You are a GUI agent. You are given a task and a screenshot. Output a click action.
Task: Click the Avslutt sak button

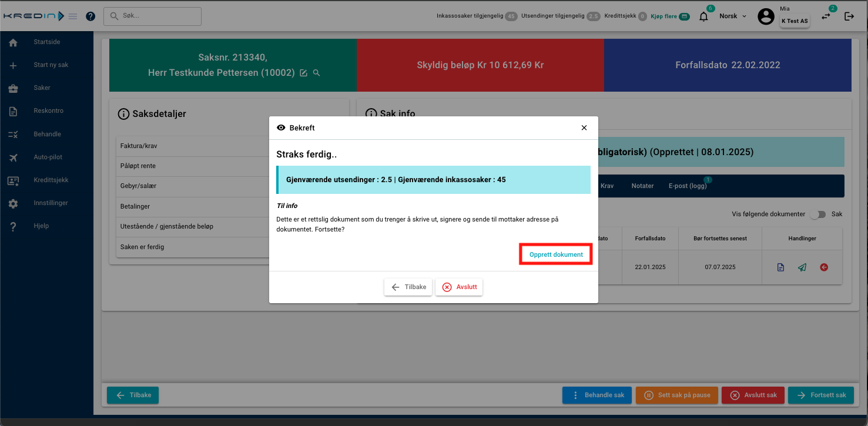(753, 395)
